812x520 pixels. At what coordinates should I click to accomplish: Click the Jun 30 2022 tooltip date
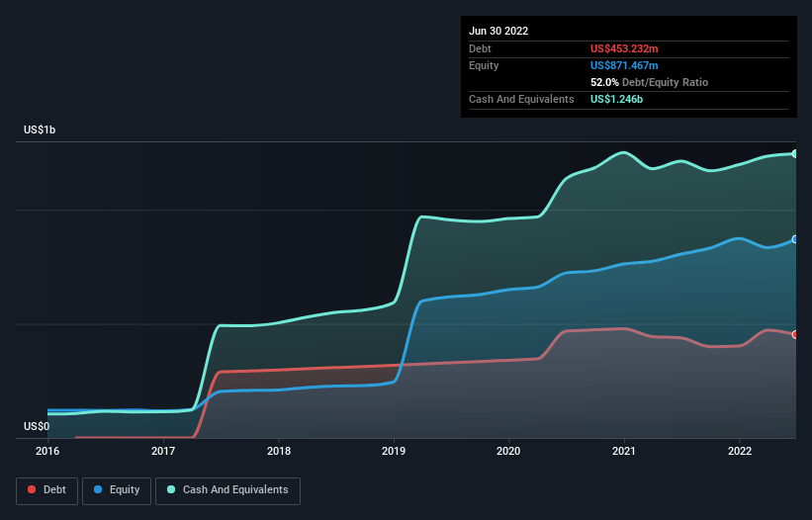498,31
